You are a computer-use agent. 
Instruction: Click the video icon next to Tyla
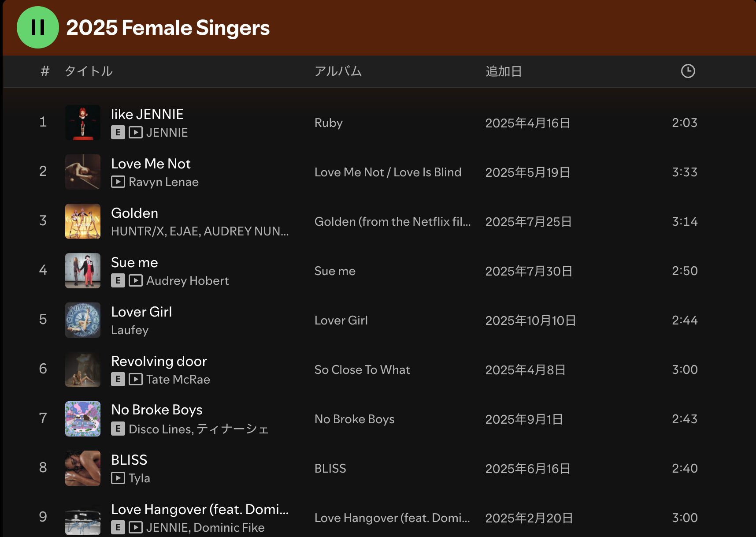(118, 478)
